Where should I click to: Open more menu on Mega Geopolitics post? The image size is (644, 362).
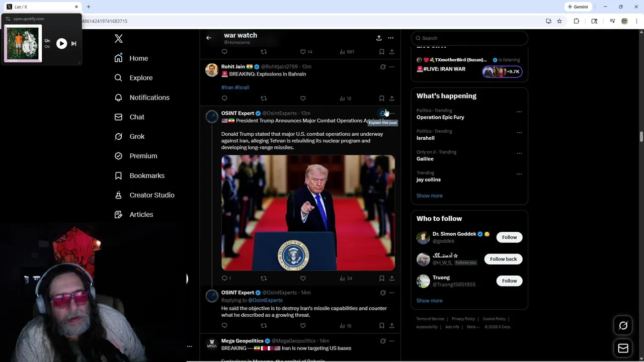[x=391, y=341]
